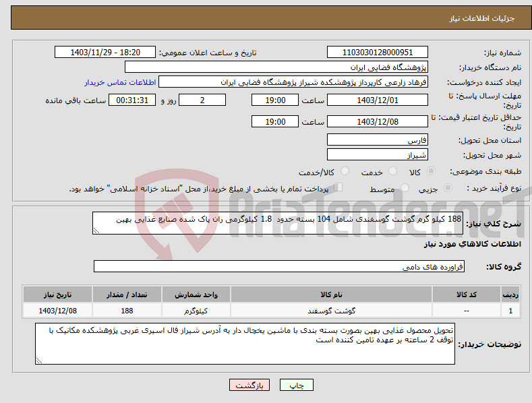Click the row number 1 cell
Screen dimensions: 532x403
[510, 311]
